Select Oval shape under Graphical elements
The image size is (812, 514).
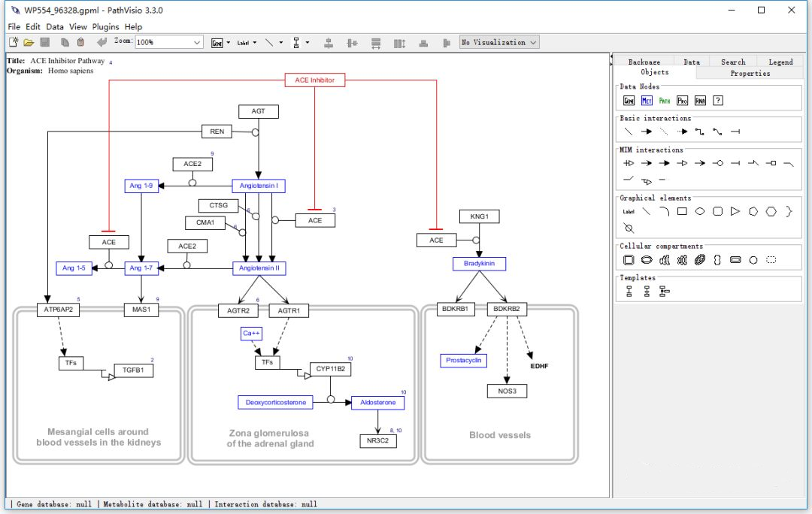coord(700,211)
